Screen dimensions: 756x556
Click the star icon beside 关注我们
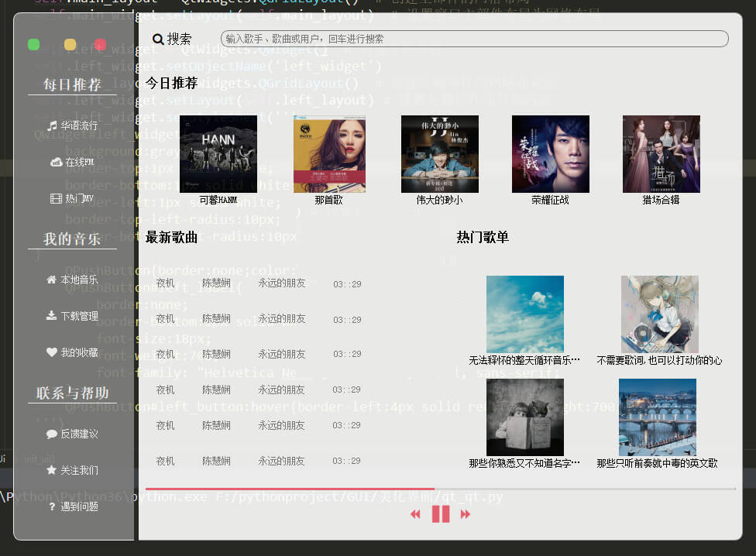tap(52, 470)
